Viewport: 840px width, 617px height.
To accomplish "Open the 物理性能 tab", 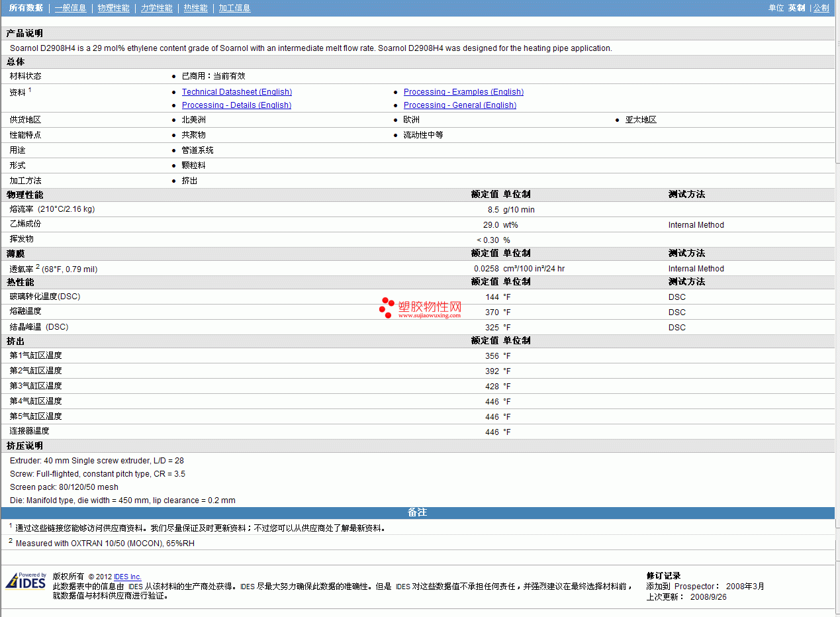I will click(x=113, y=8).
